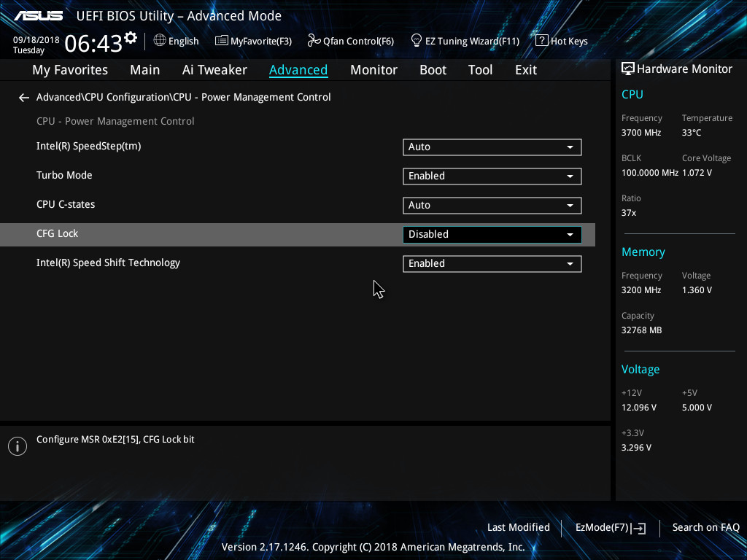The image size is (747, 560).
Task: Click the Hot Keys question mark icon
Action: click(542, 41)
